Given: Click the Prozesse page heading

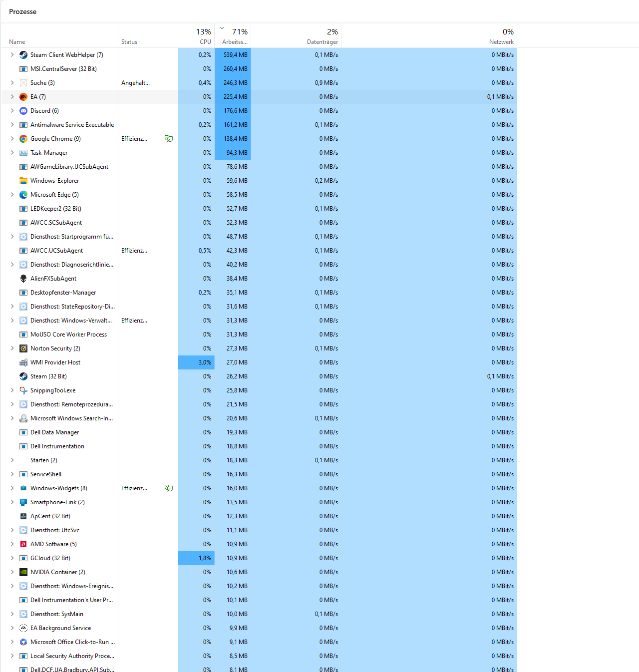Looking at the screenshot, I should click(22, 11).
